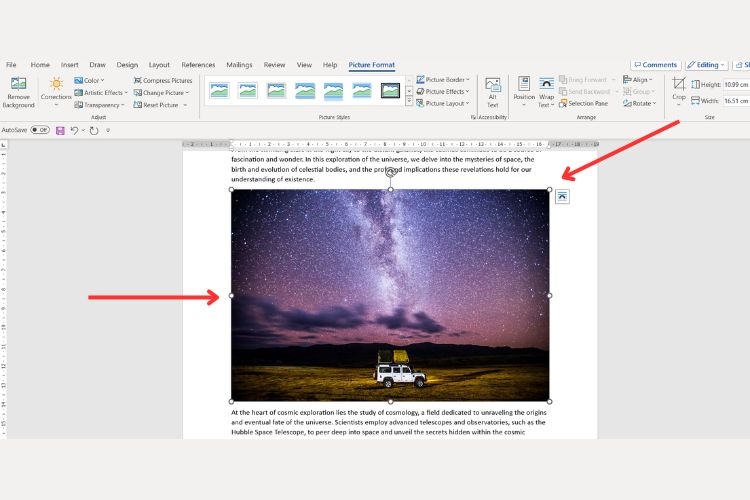This screenshot has height=500, width=750.
Task: Apply the black-framed picture style thumbnail
Action: click(x=390, y=90)
